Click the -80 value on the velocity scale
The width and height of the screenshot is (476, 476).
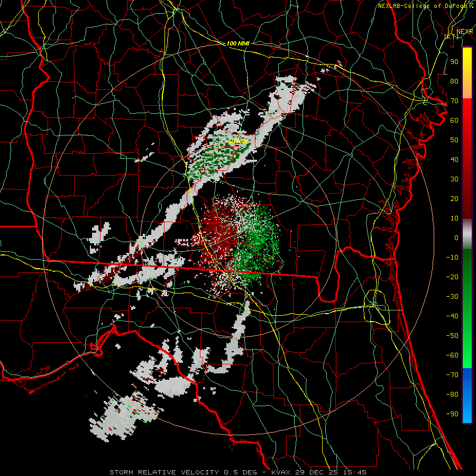click(x=452, y=395)
